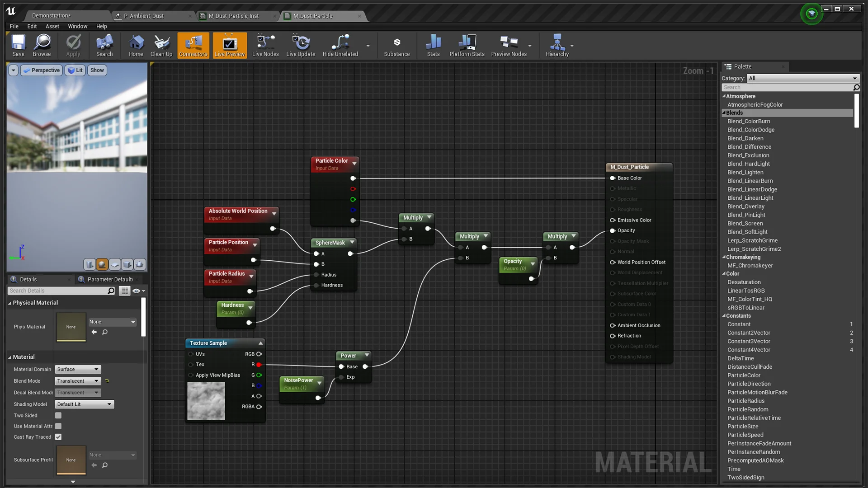Click the Texture Sample green G output pin
The height and width of the screenshot is (488, 868).
click(x=259, y=375)
